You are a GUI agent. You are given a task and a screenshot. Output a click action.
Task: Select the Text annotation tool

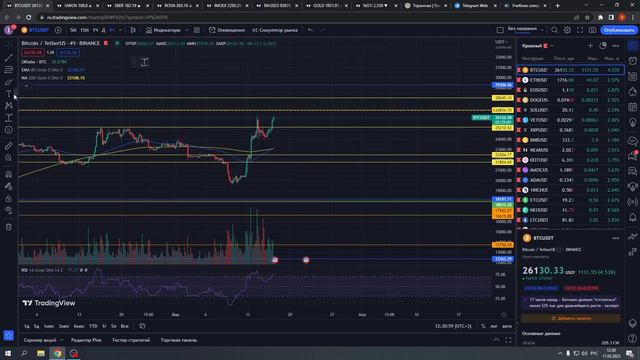tap(9, 94)
